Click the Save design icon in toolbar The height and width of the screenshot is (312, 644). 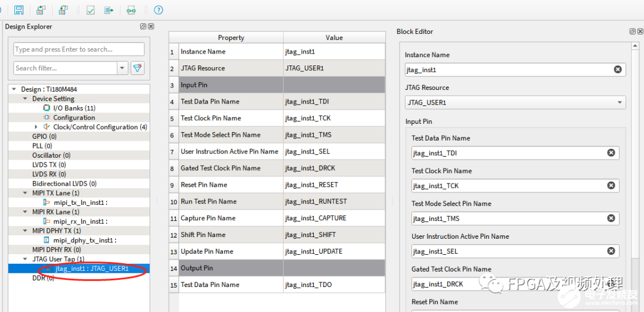[x=19, y=10]
